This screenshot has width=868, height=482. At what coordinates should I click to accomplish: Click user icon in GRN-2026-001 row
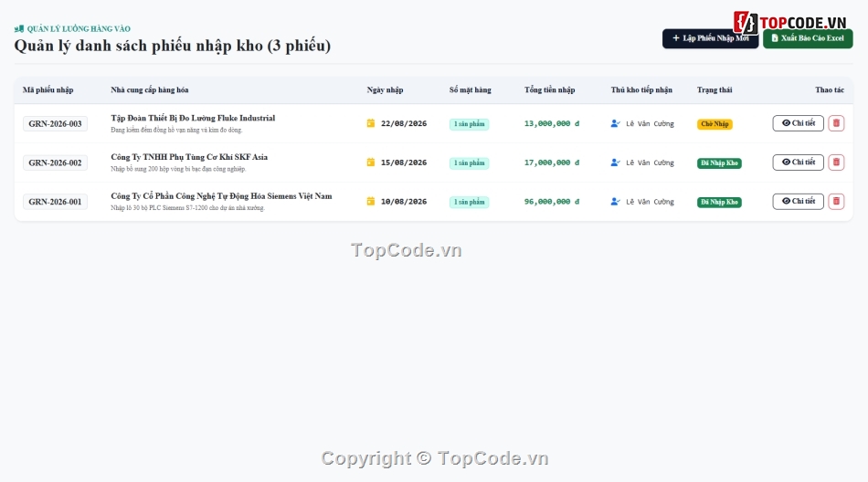click(615, 202)
